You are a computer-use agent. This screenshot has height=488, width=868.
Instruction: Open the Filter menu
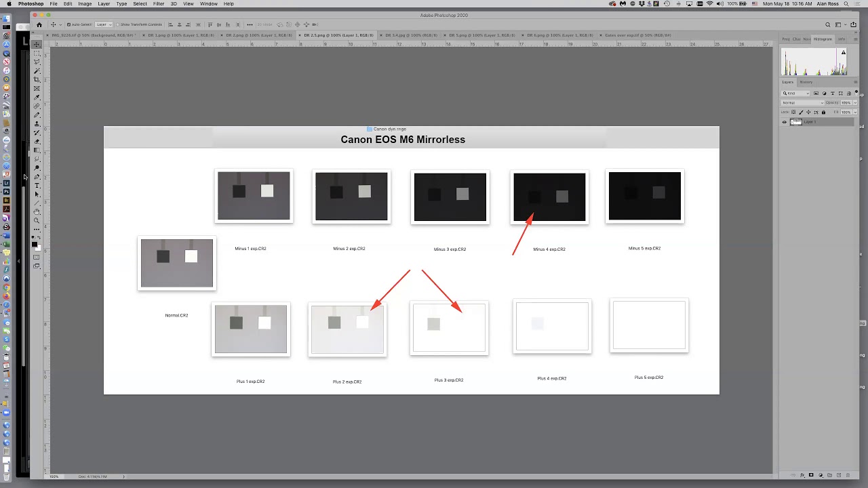pyautogui.click(x=159, y=4)
